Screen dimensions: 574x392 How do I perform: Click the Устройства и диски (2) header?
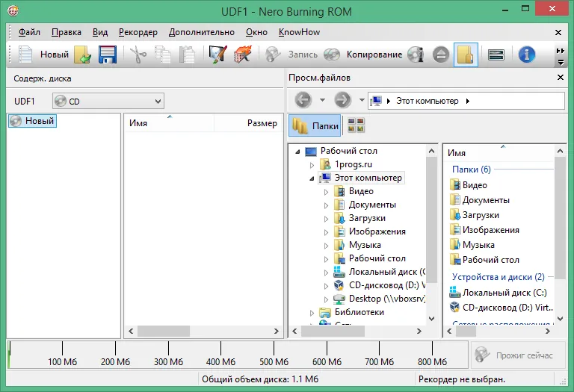coord(499,277)
